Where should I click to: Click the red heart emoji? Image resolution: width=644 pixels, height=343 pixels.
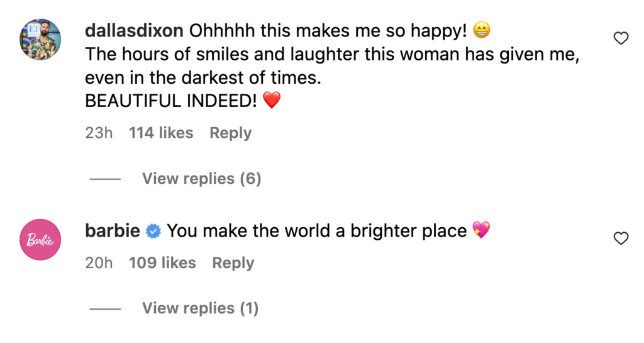click(x=271, y=101)
